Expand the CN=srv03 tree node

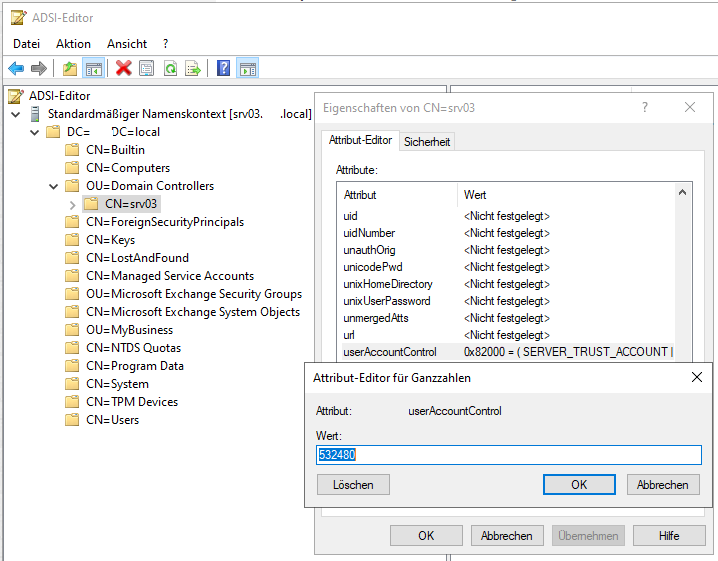pos(72,204)
